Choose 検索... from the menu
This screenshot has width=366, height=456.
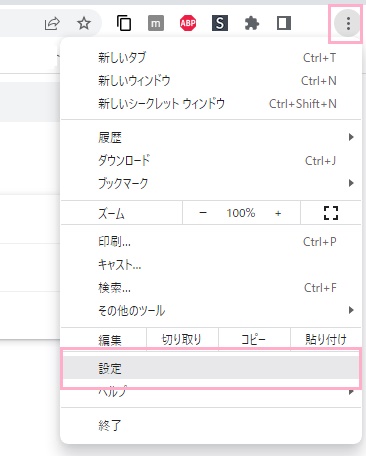click(x=211, y=288)
